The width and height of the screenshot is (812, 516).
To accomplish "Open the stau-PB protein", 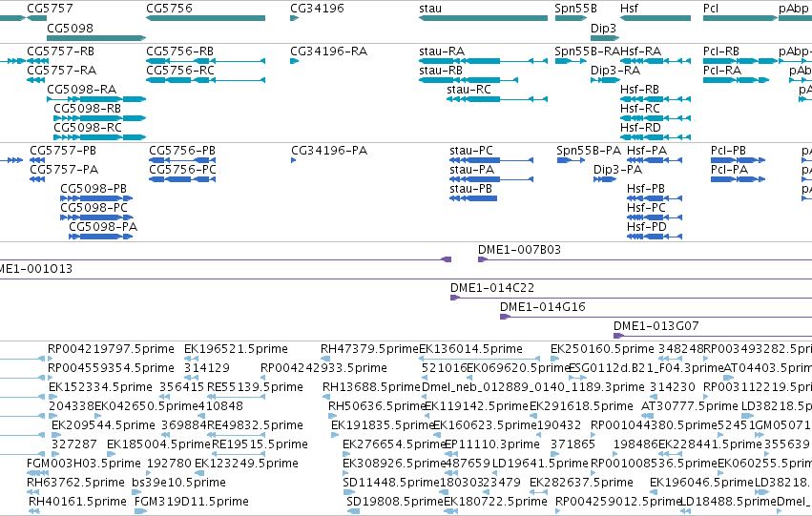I will pyautogui.click(x=473, y=198).
